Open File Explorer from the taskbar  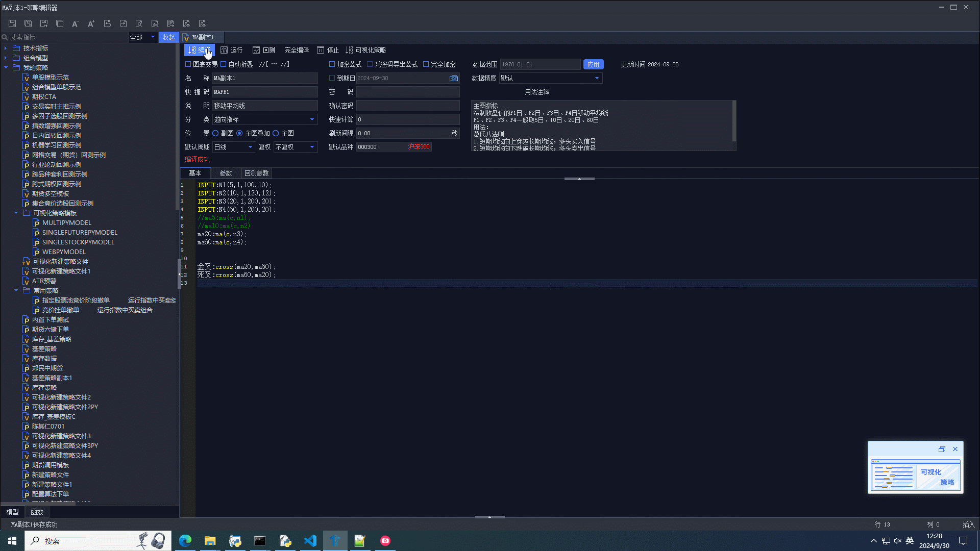click(x=210, y=541)
